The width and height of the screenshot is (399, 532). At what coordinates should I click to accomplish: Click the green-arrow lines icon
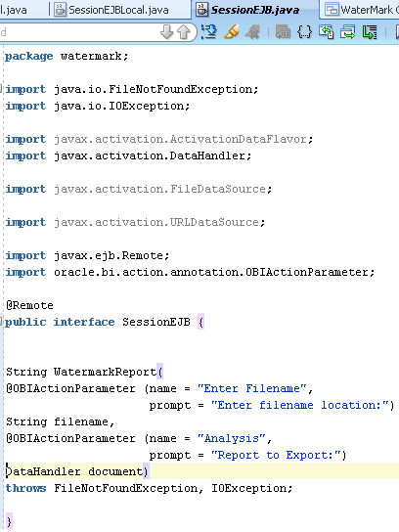(370, 32)
